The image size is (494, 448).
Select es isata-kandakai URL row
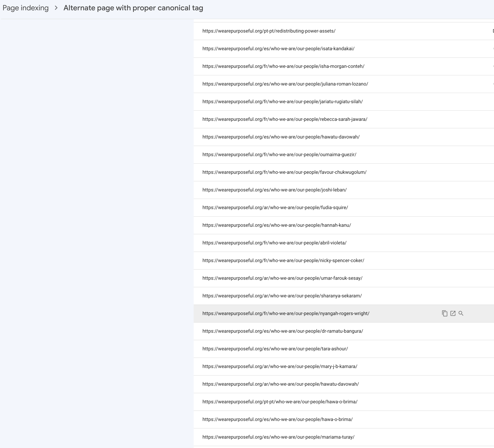[x=344, y=49]
